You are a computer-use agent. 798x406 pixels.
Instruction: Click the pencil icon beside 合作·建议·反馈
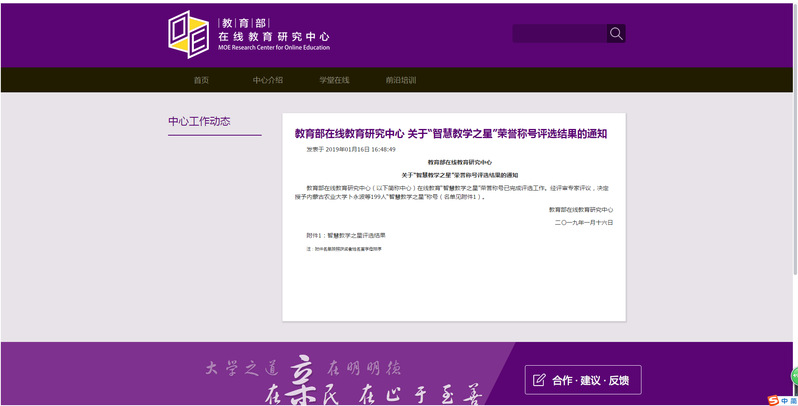click(540, 380)
